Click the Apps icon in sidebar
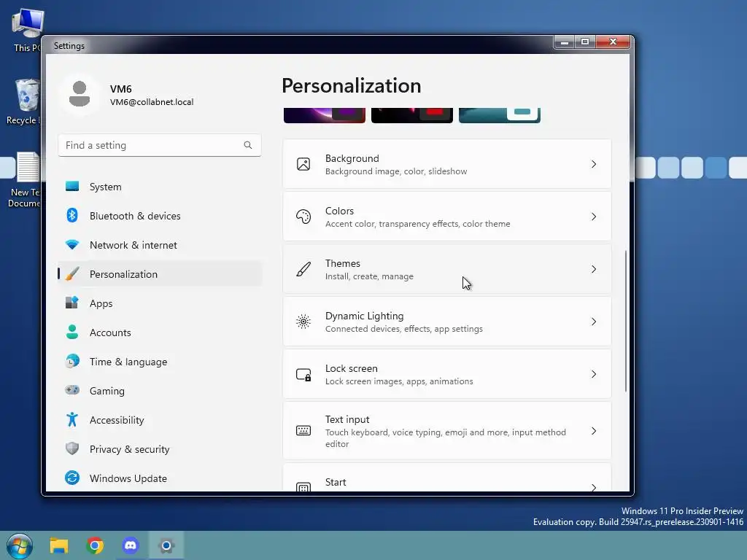Viewport: 747px width, 560px height. [x=72, y=303]
